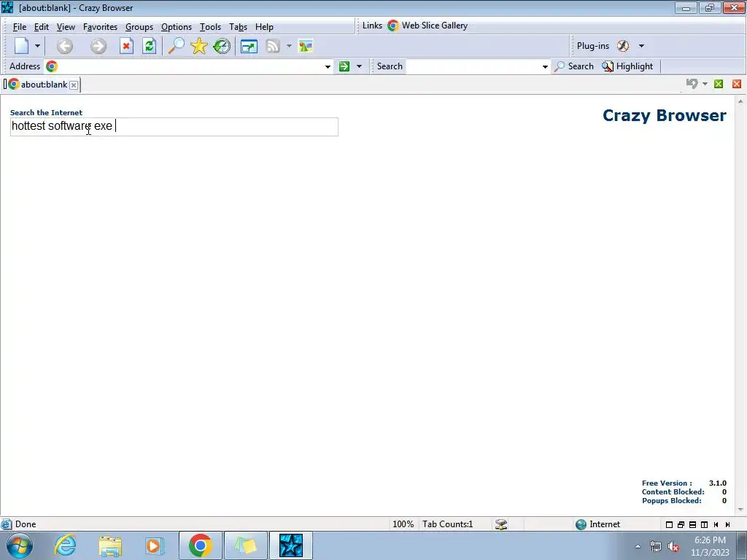Click the picture icon in the toolbar
Image resolution: width=747 pixels, height=560 pixels.
tap(306, 46)
